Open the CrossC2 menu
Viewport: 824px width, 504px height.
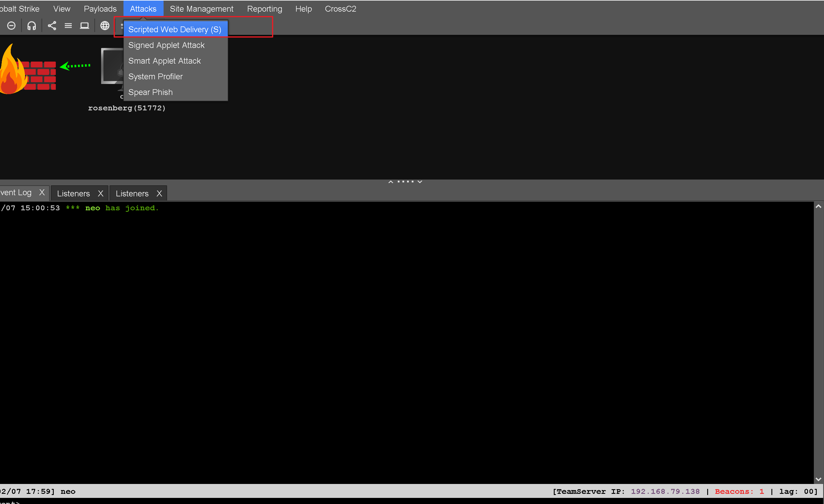341,9
